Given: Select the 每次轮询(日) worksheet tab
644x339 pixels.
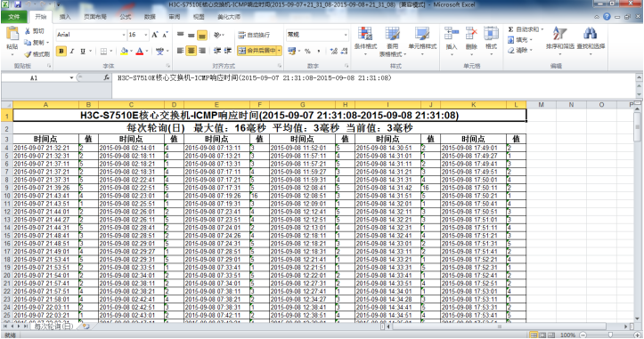Looking at the screenshot, I should tap(53, 327).
